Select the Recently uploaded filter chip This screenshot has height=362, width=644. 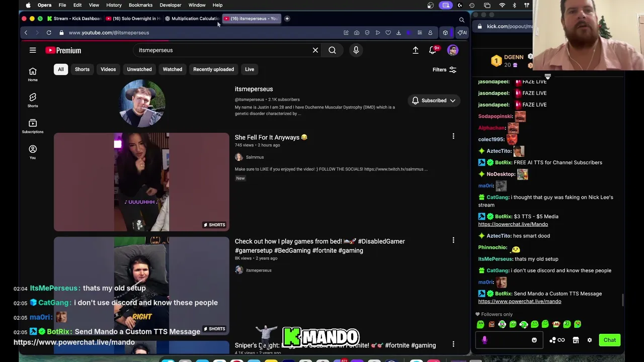point(213,69)
